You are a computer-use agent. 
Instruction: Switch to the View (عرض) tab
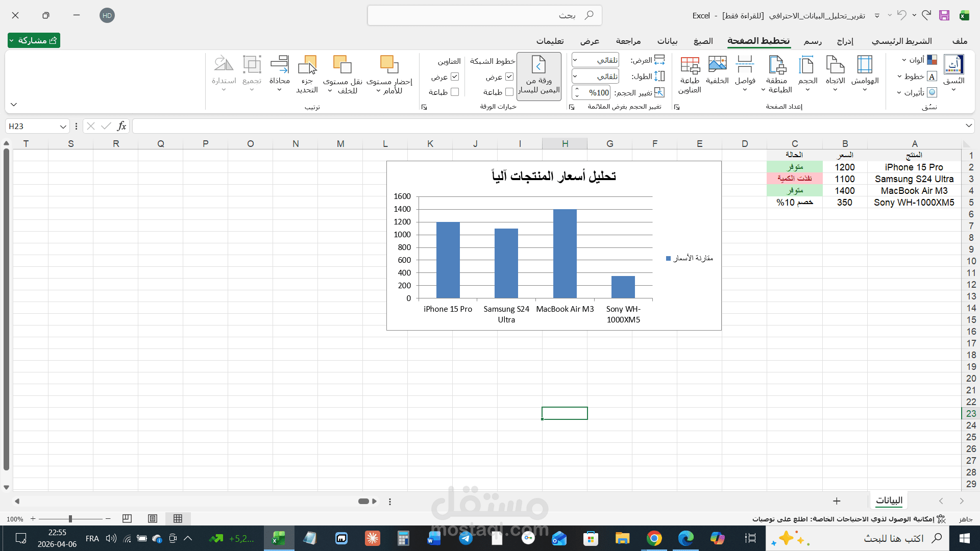pyautogui.click(x=590, y=41)
